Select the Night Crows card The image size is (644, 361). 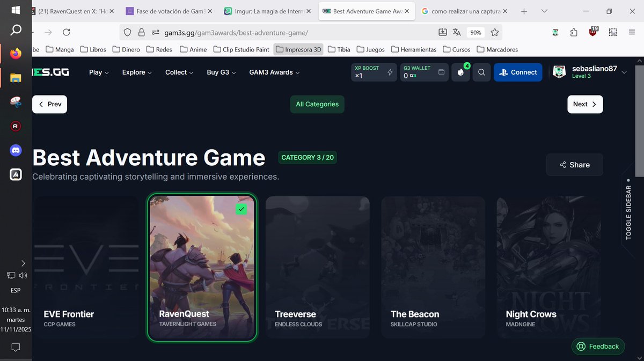tap(548, 267)
